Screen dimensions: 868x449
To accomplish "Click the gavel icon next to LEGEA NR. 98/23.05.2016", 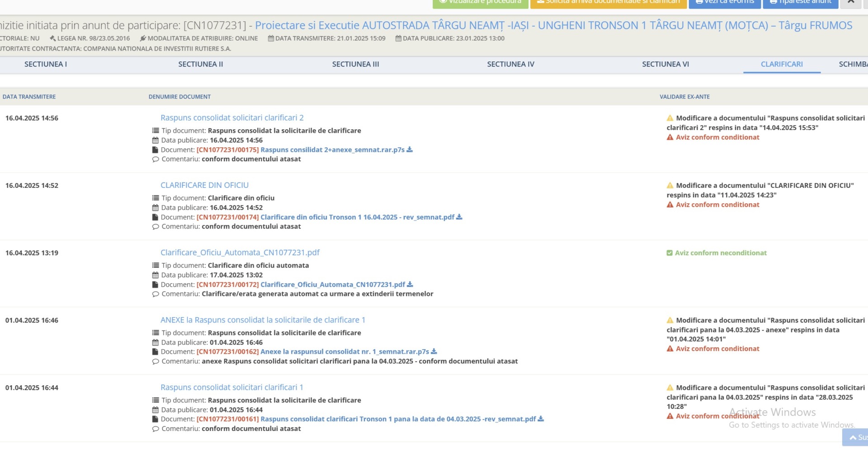I will point(52,38).
